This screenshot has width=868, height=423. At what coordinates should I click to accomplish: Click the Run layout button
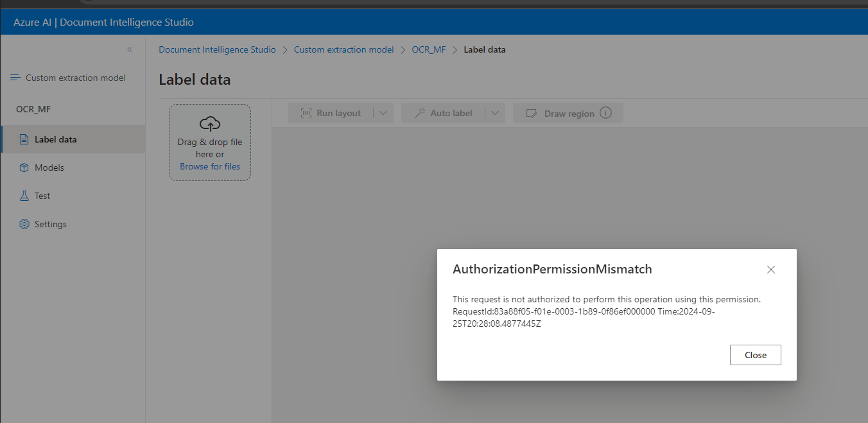pyautogui.click(x=331, y=113)
